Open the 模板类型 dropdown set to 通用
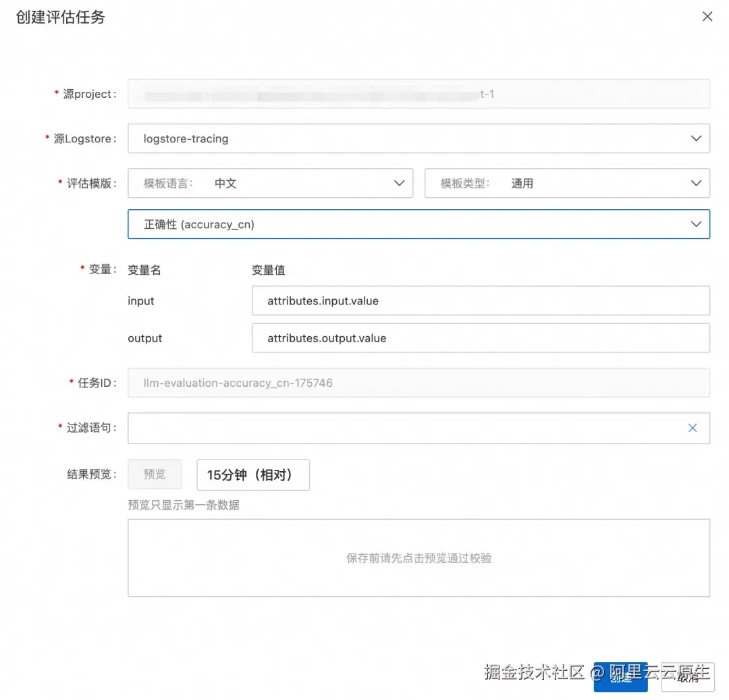The image size is (729, 700). point(567,183)
